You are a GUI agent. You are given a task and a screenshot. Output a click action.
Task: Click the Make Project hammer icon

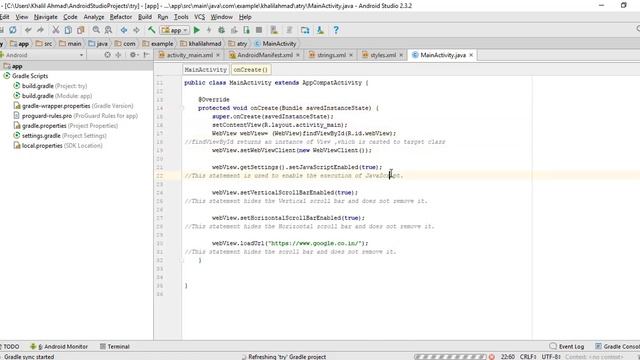coord(151,30)
